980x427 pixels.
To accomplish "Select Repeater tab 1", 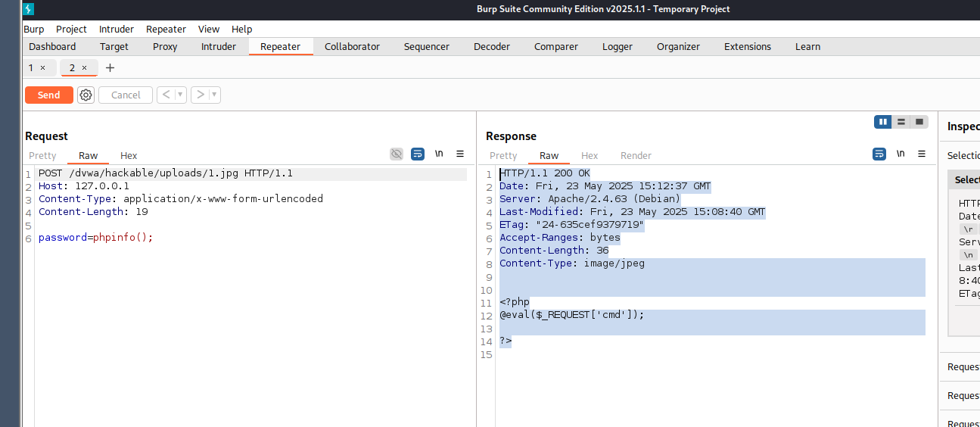I will point(31,67).
